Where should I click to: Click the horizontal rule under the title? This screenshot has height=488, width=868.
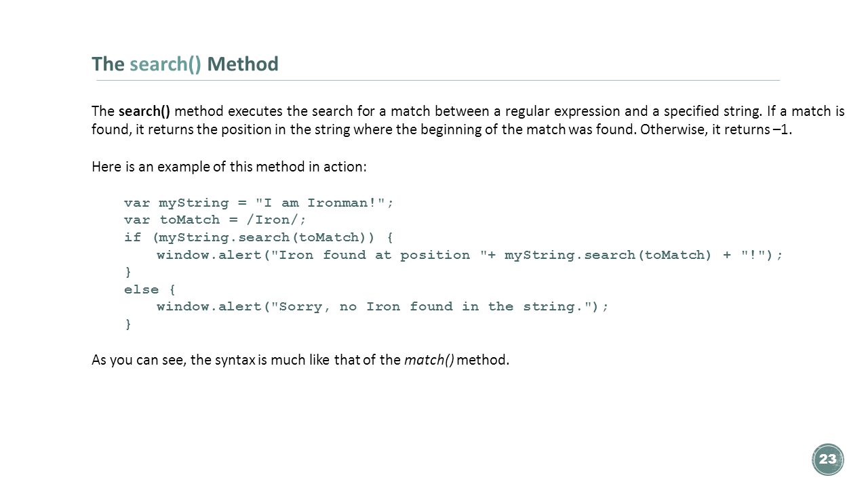pyautogui.click(x=438, y=80)
